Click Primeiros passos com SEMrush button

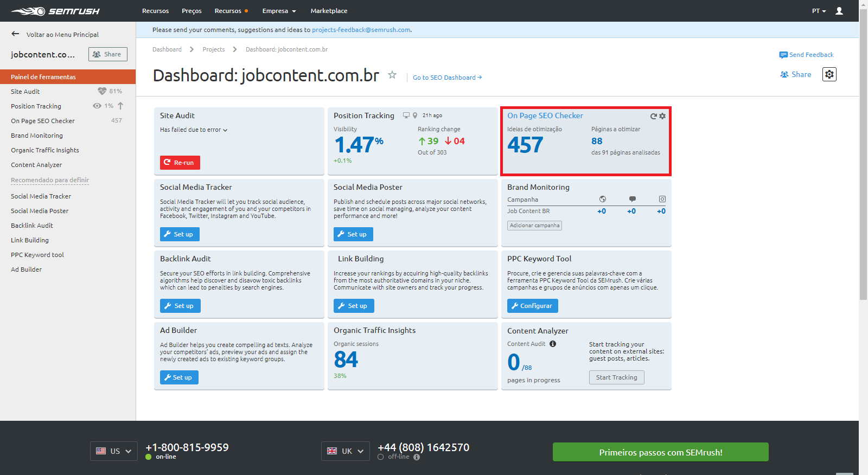[661, 452]
